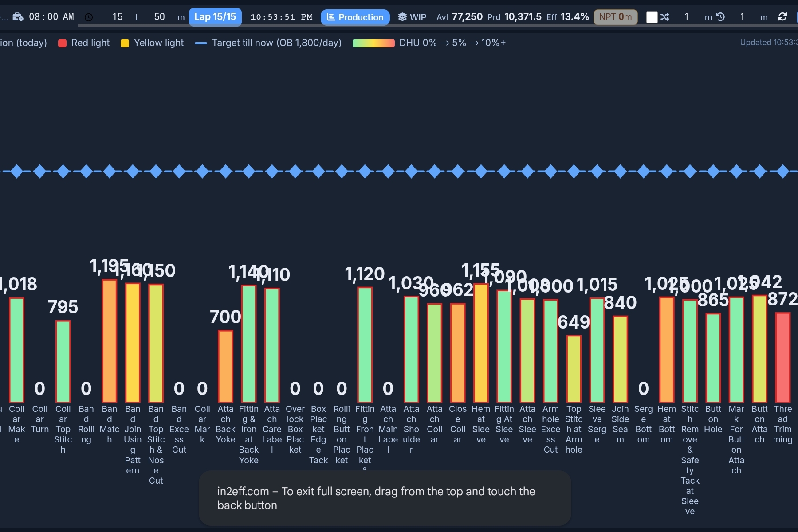Screen dimensions: 798x532
Task: Click the toolbar horizontal scrollbar
Action: point(438,27)
